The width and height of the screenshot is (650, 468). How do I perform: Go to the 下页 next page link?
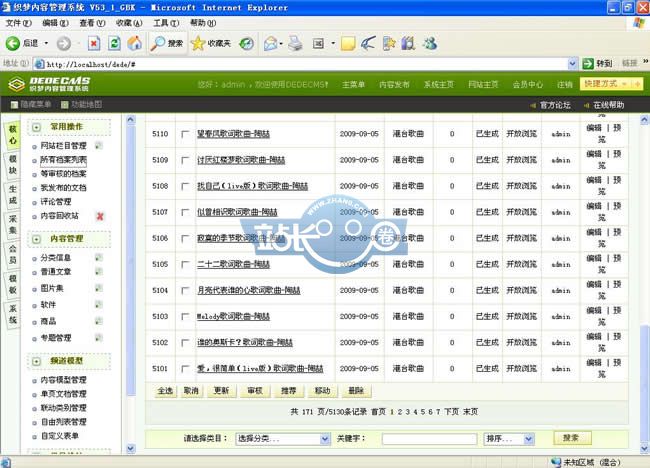point(451,412)
